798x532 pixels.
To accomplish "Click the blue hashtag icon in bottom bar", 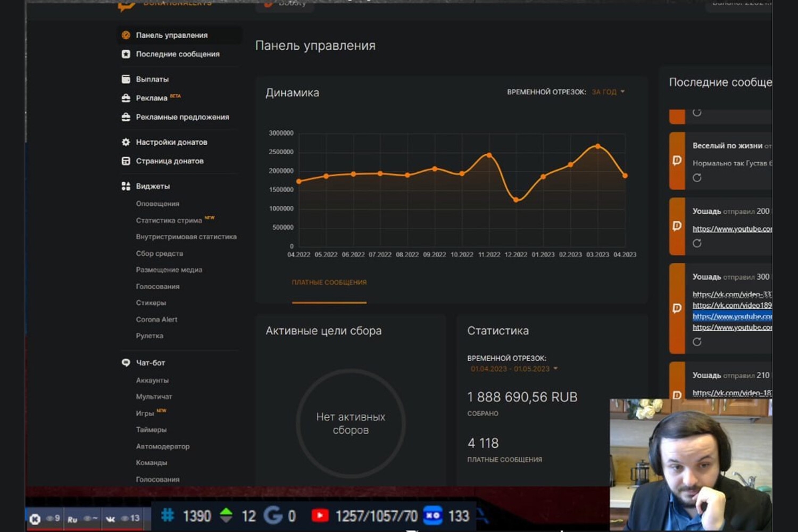I will pos(168,515).
